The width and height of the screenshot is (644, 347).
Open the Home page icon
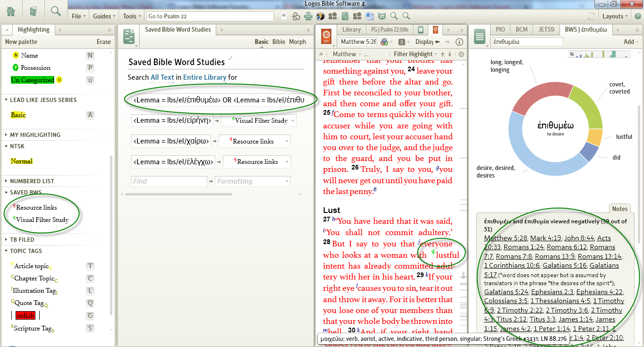click(x=11, y=11)
